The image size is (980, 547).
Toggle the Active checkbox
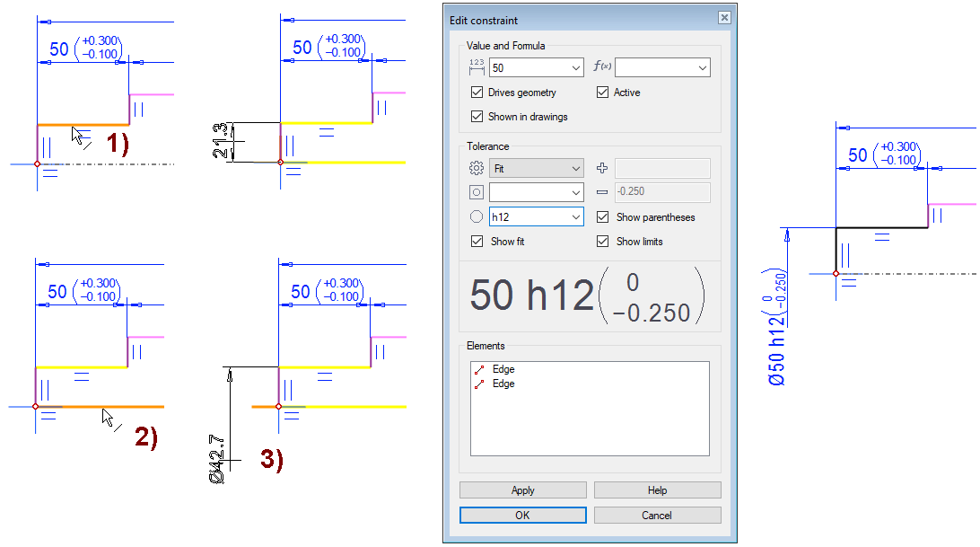click(602, 93)
